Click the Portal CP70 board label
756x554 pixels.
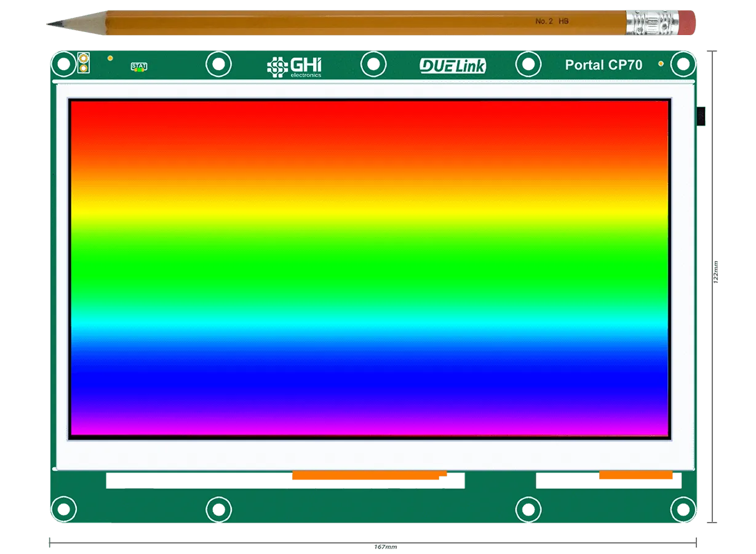pyautogui.click(x=603, y=65)
